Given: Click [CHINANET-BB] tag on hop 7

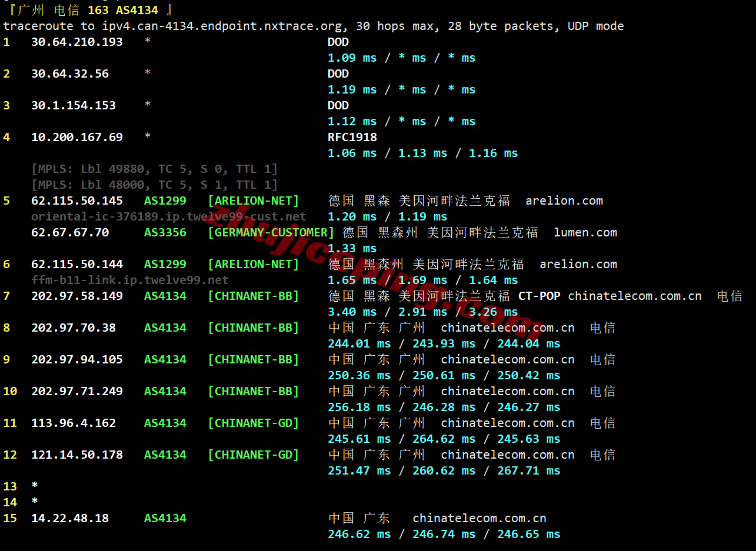Looking at the screenshot, I should coord(253,296).
